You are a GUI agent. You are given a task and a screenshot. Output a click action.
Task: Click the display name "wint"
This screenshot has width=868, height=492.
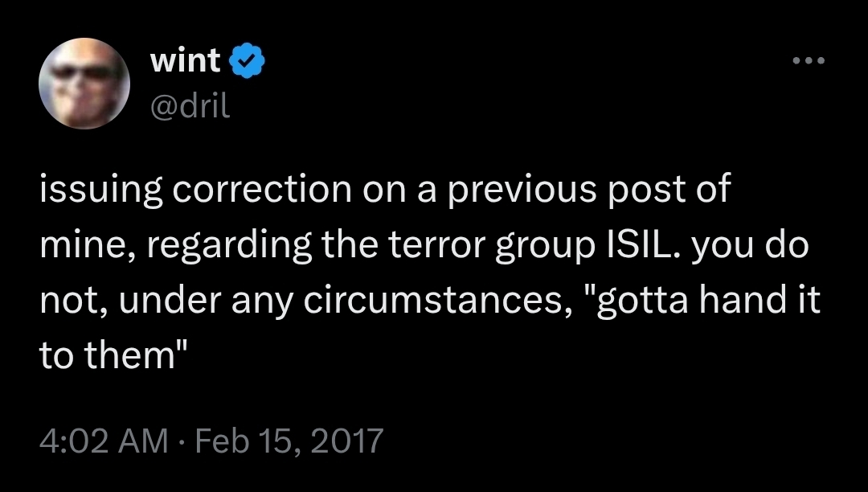point(186,61)
